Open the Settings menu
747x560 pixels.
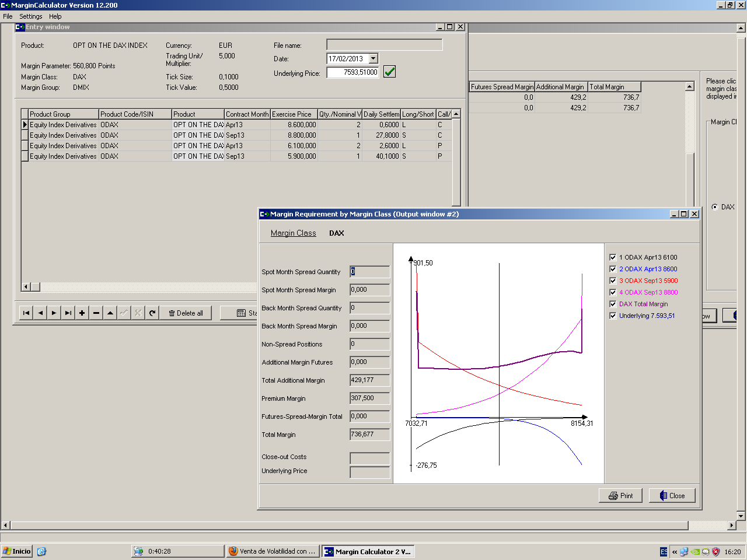[31, 16]
